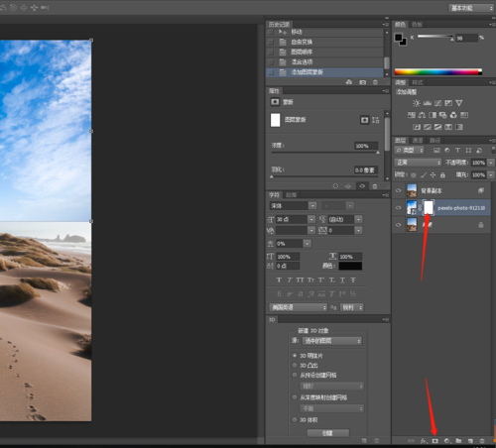496x448 pixels.
Task: Switch to the 样式 styles tab
Action: [418, 82]
